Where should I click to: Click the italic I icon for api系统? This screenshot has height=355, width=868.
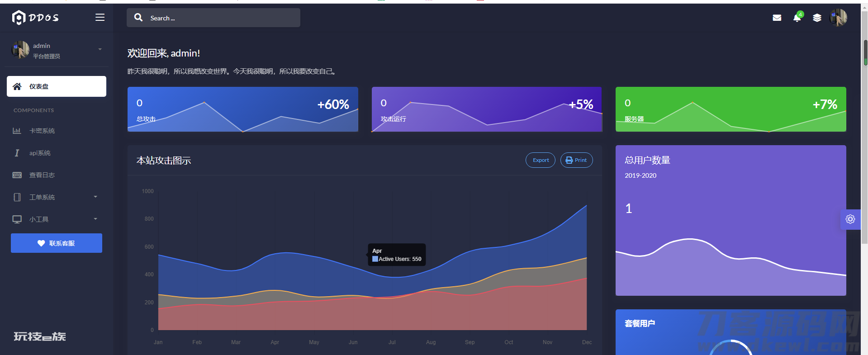coord(17,153)
